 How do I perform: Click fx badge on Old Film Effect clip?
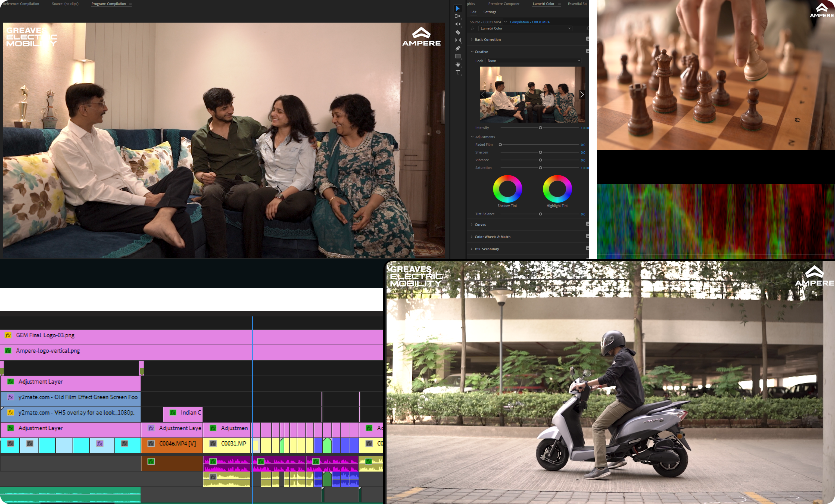[x=11, y=397]
